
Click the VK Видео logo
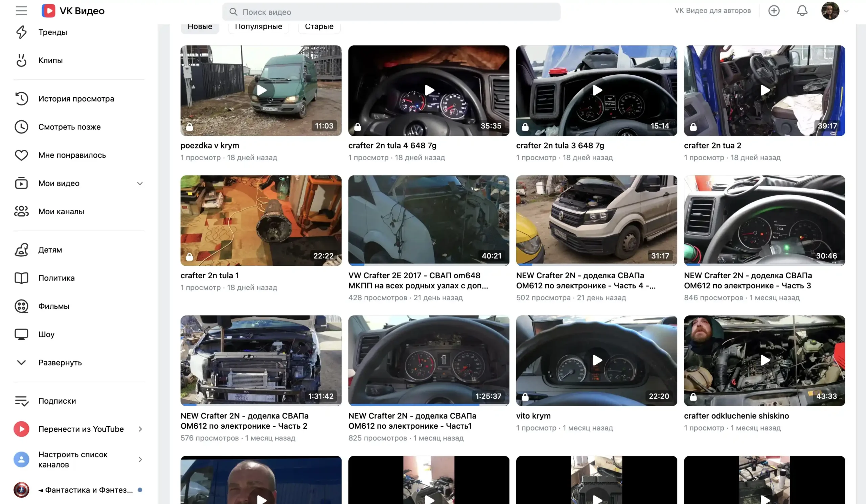[x=73, y=10]
